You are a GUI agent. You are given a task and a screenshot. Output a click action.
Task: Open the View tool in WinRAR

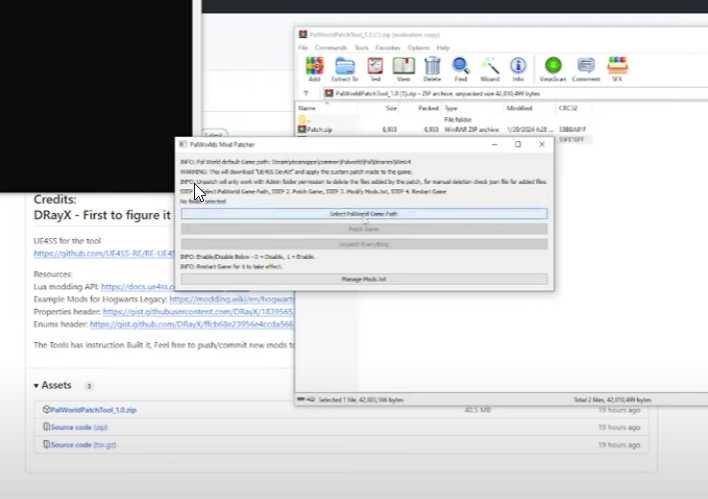[x=403, y=68]
